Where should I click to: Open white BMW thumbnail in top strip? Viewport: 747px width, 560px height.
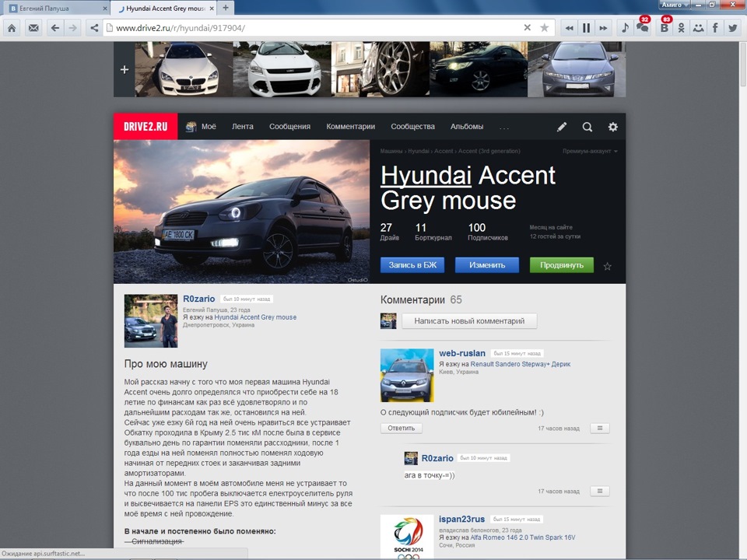184,69
